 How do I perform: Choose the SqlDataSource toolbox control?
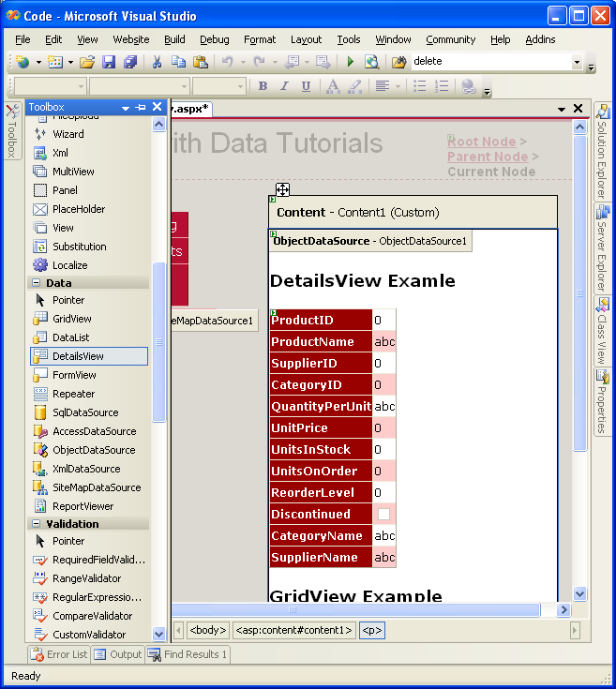[x=84, y=412]
